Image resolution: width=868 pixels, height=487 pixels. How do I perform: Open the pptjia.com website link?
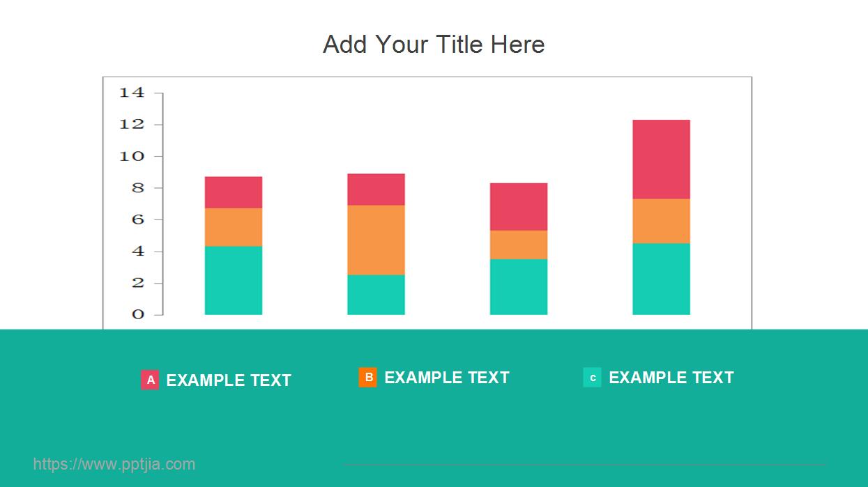click(114, 464)
